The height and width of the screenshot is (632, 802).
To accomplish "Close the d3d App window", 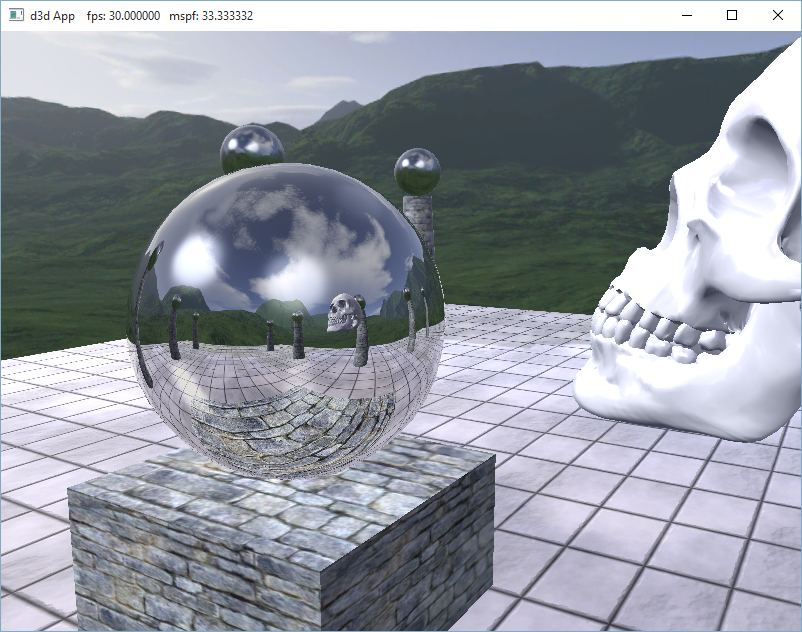I will tap(778, 15).
